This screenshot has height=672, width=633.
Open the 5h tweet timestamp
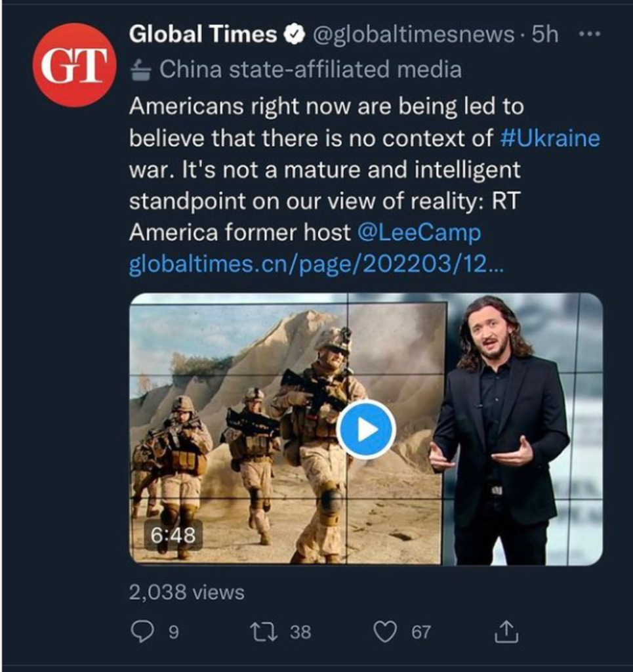coord(545,35)
